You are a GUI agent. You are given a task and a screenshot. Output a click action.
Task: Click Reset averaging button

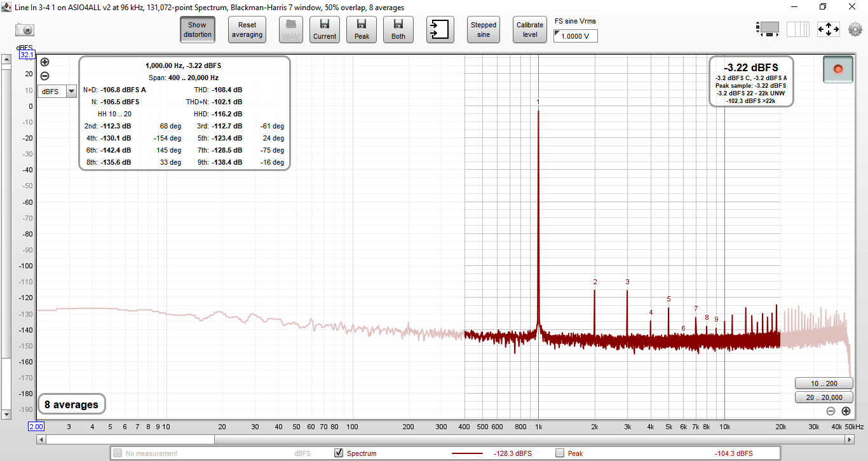(247, 29)
